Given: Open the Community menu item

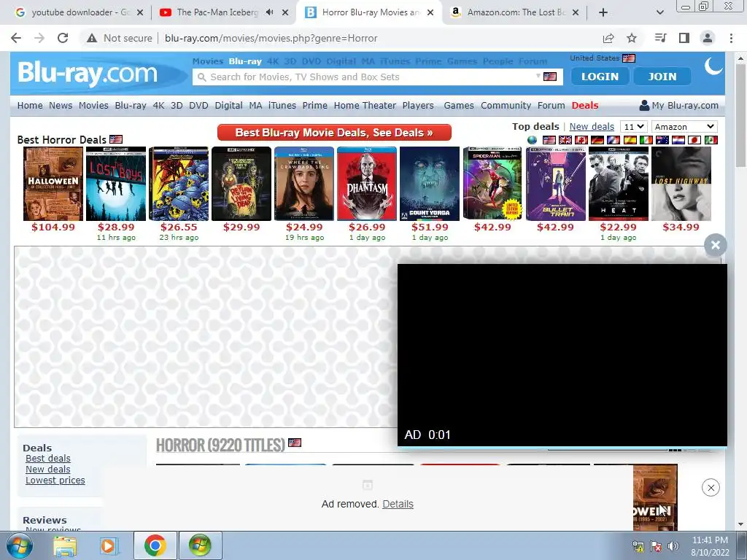Looking at the screenshot, I should (x=506, y=105).
